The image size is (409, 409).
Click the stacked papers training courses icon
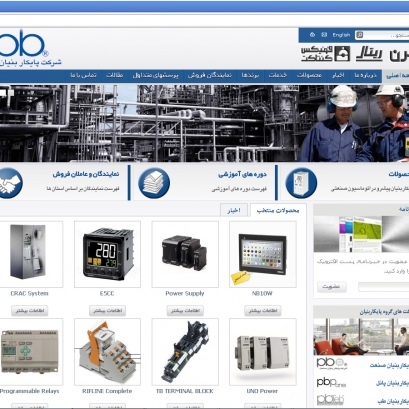154,183
